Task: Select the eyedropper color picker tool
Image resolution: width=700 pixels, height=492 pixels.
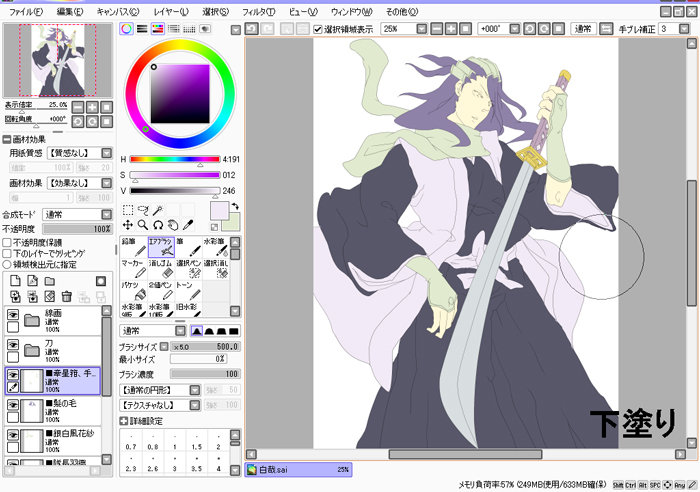Action: coord(189,226)
